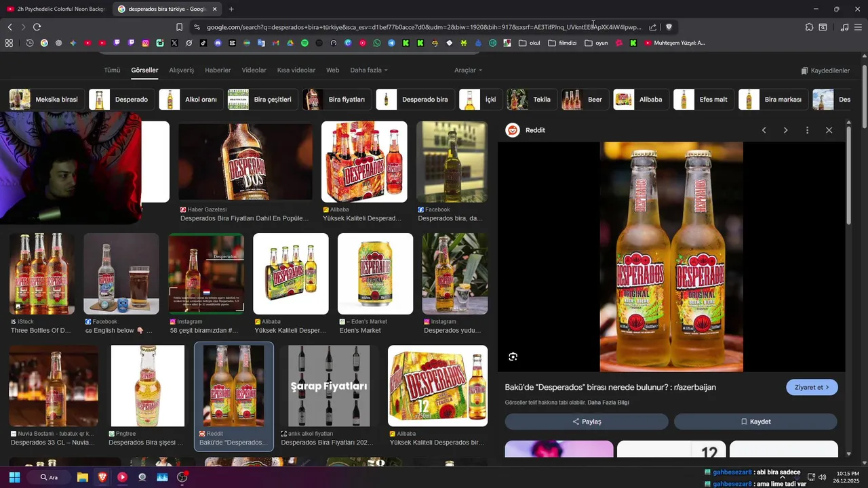The height and width of the screenshot is (488, 868).
Task: Go back to the previous page
Action: coord(9,27)
